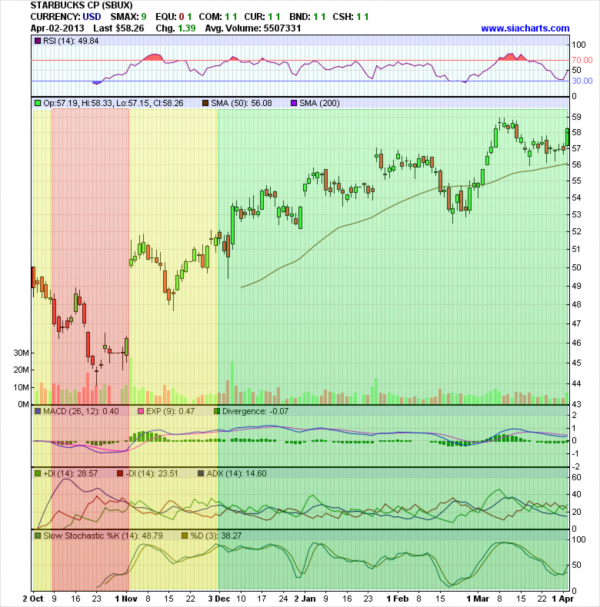
Task: Click the ADX (14) legend marker
Action: coord(201,472)
